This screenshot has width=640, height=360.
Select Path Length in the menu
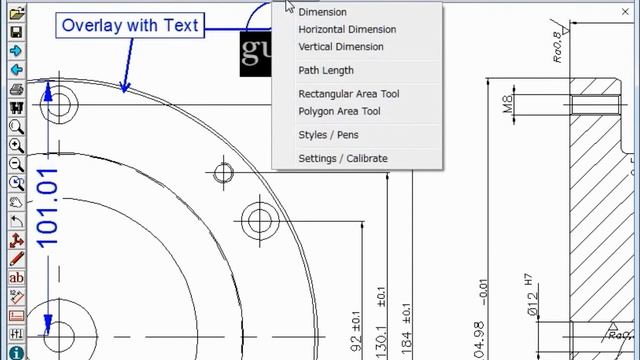326,71
